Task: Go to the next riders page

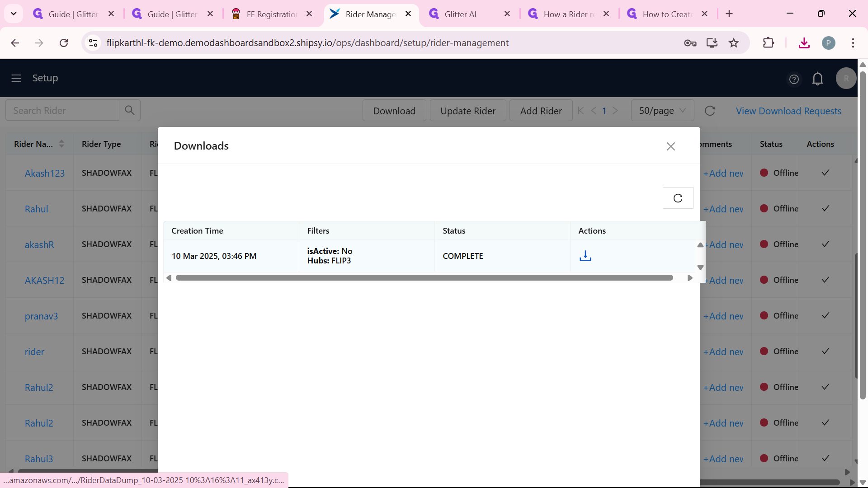Action: click(615, 111)
